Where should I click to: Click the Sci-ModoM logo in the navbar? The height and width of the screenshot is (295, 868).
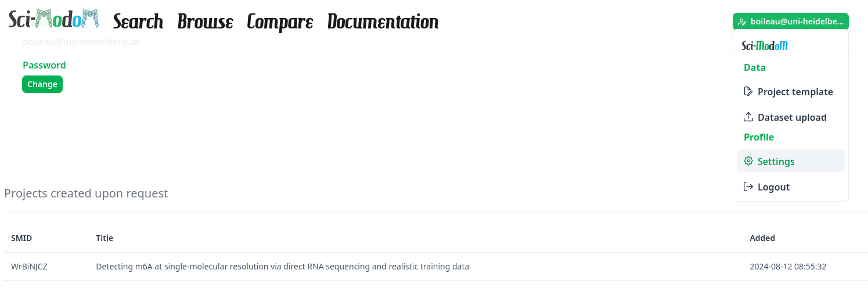click(x=53, y=20)
